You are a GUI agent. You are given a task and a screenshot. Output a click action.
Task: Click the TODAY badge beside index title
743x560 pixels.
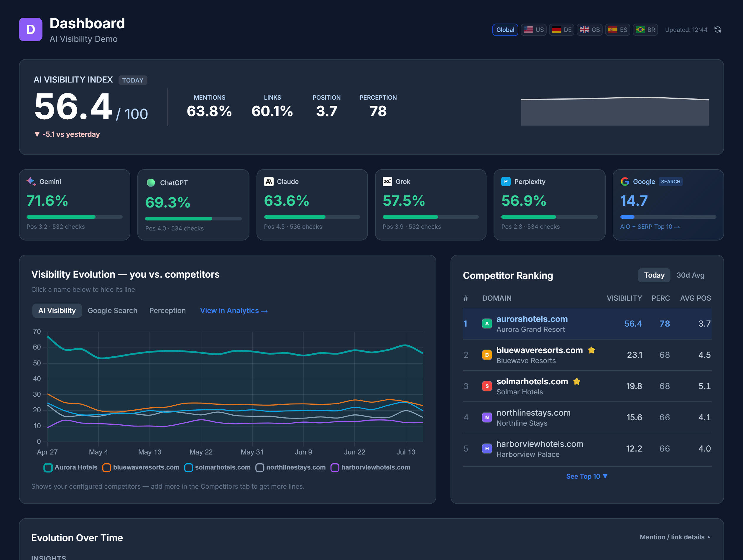[133, 80]
